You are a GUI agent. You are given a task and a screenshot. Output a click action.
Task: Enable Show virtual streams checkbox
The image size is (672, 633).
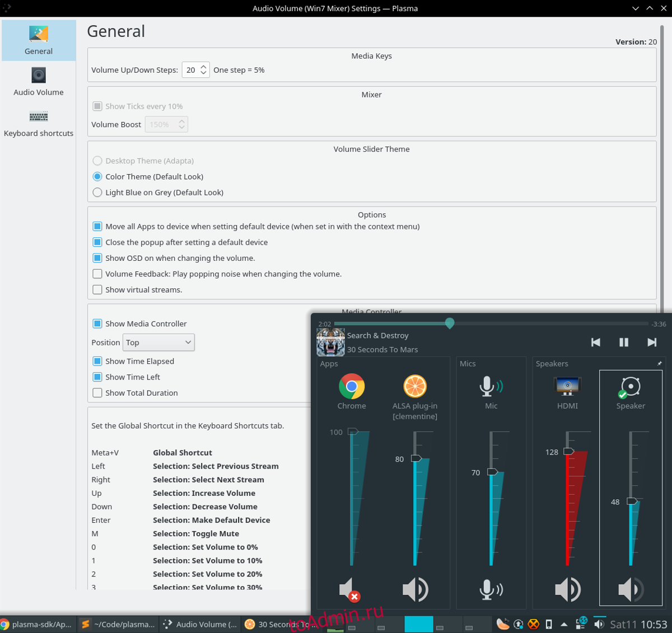coord(97,290)
